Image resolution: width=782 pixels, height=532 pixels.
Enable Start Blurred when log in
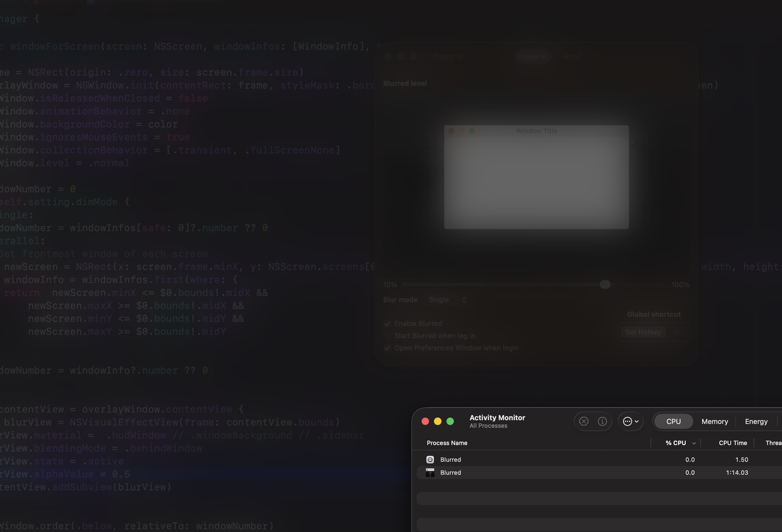point(387,335)
